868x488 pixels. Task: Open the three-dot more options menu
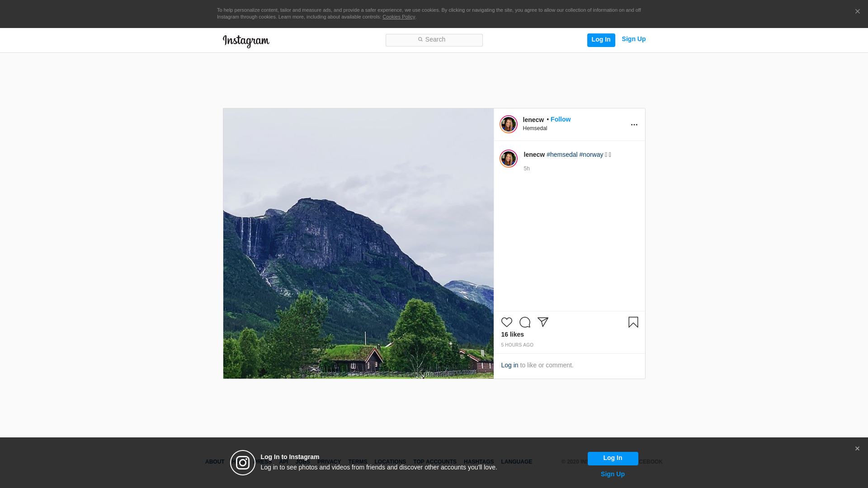(634, 125)
